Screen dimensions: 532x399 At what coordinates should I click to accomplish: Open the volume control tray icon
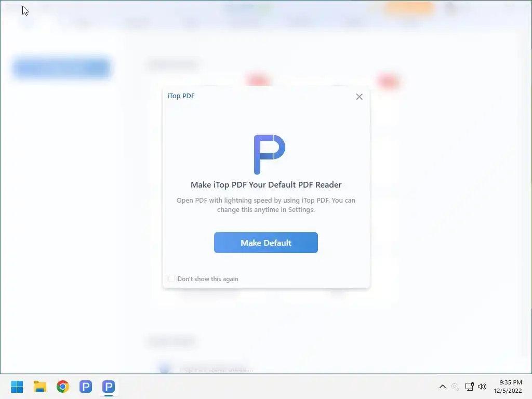click(x=482, y=387)
